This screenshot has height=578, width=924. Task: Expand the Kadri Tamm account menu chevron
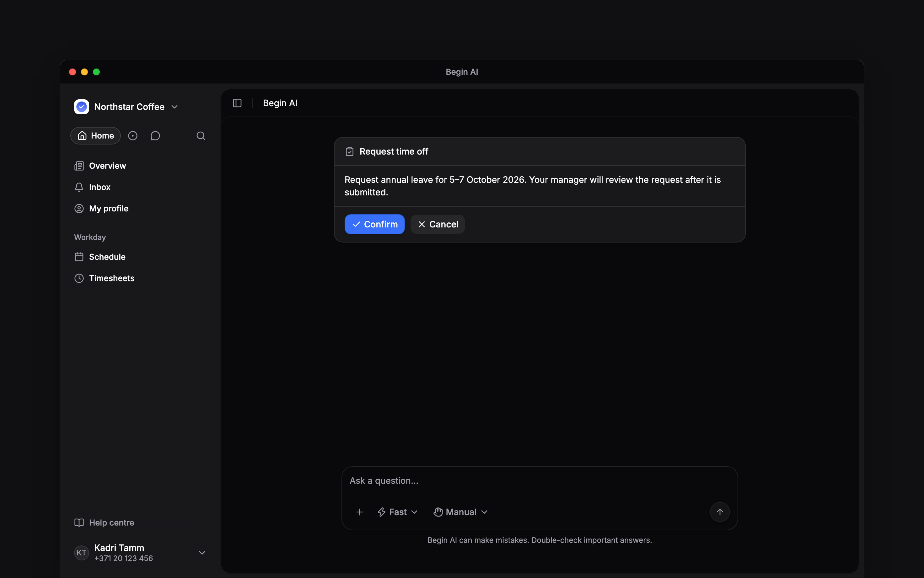tap(202, 553)
